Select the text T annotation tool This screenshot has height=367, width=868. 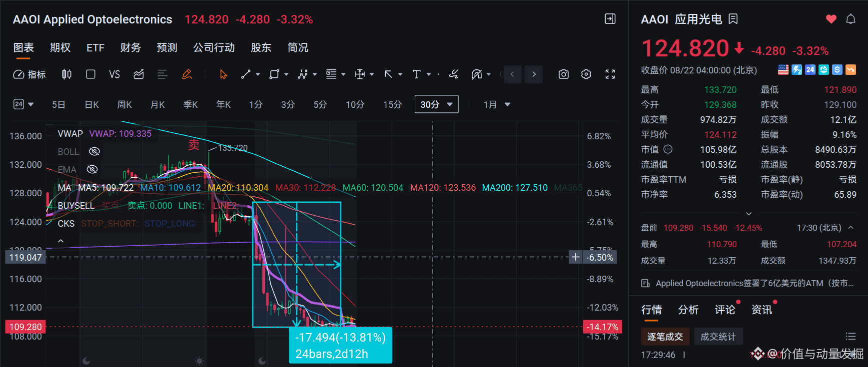point(417,74)
